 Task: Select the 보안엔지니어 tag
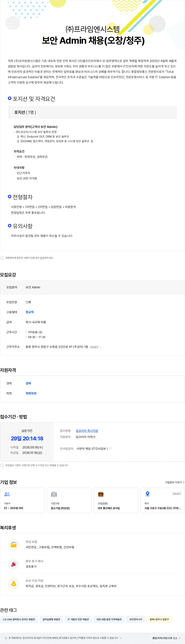pyautogui.click(x=135, y=619)
